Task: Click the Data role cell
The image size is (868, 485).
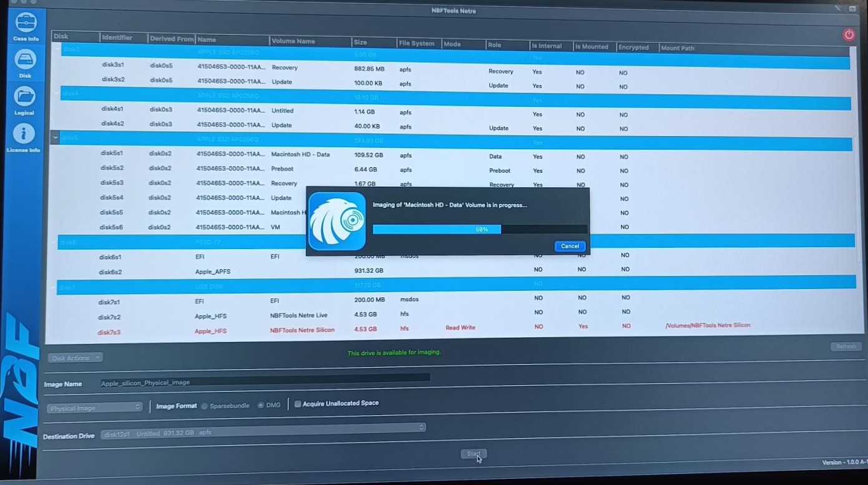Action: pos(495,157)
